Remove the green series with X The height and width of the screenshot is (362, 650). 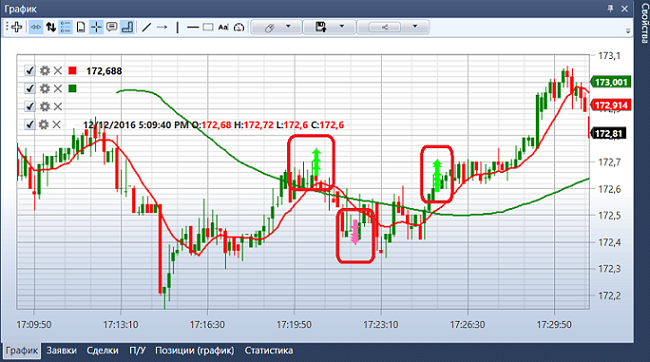click(x=58, y=88)
